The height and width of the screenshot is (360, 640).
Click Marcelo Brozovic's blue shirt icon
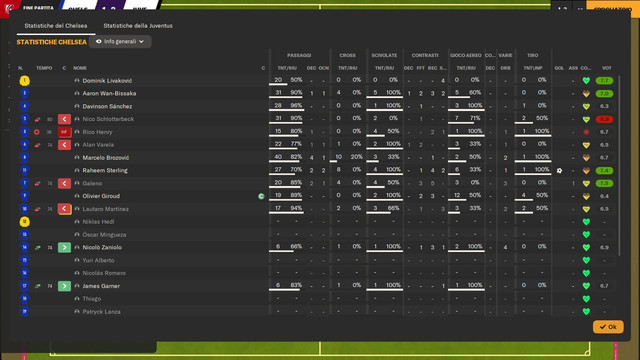(x=24, y=158)
